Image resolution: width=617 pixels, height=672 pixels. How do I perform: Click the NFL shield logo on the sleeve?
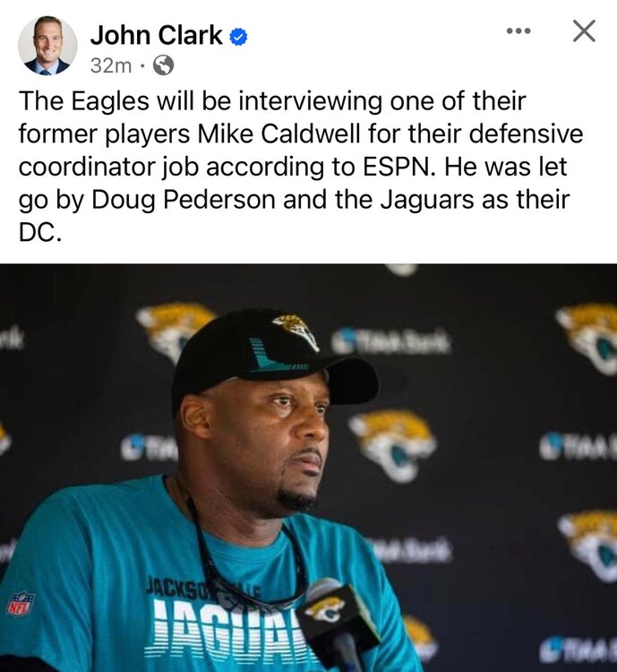(x=21, y=603)
